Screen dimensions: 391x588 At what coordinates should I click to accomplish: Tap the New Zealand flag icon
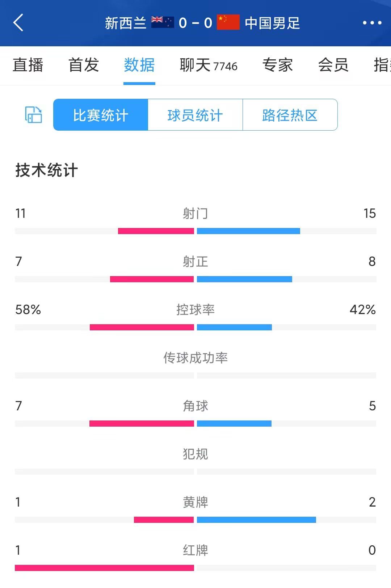pyautogui.click(x=162, y=22)
